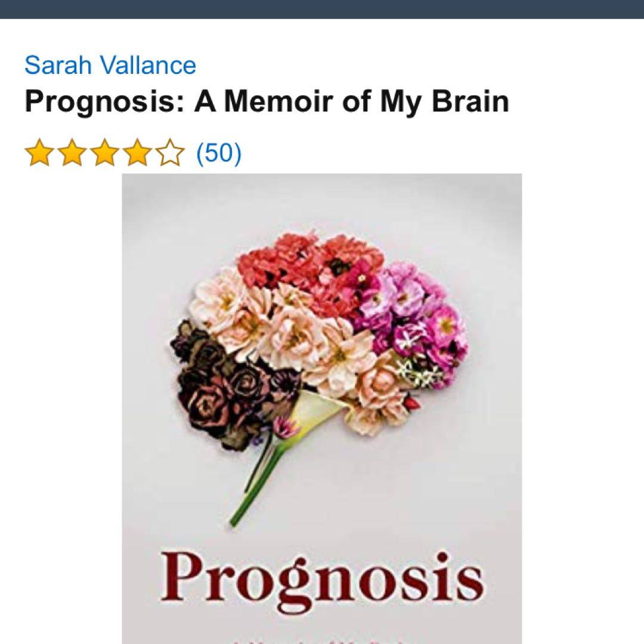Image resolution: width=644 pixels, height=644 pixels.
Task: Open the Prognosis book cover image
Action: 322,408
